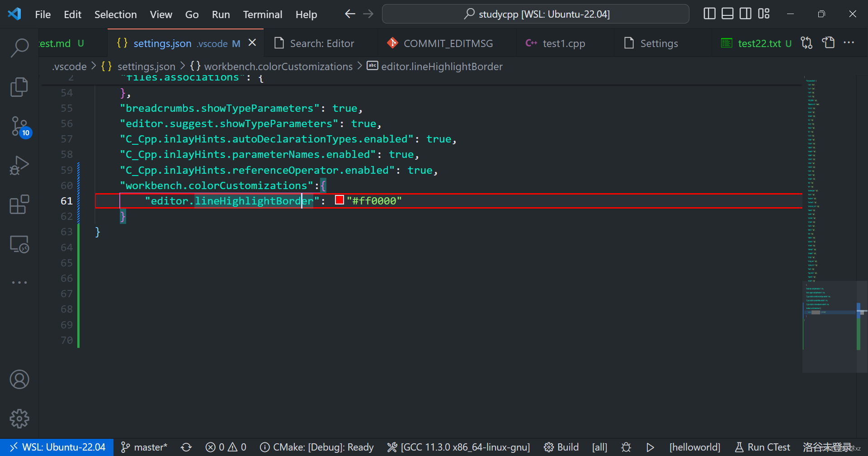868x456 pixels.
Task: Click CMake launch play icon
Action: click(x=650, y=447)
